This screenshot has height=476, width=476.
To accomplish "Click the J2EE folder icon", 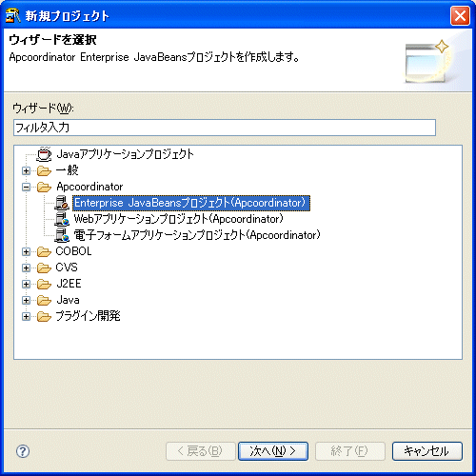I will 44,284.
